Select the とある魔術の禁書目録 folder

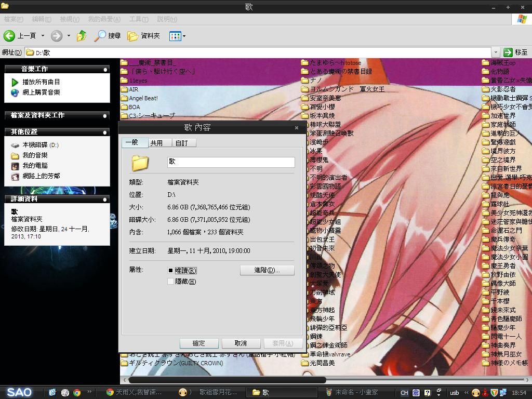[x=337, y=72]
